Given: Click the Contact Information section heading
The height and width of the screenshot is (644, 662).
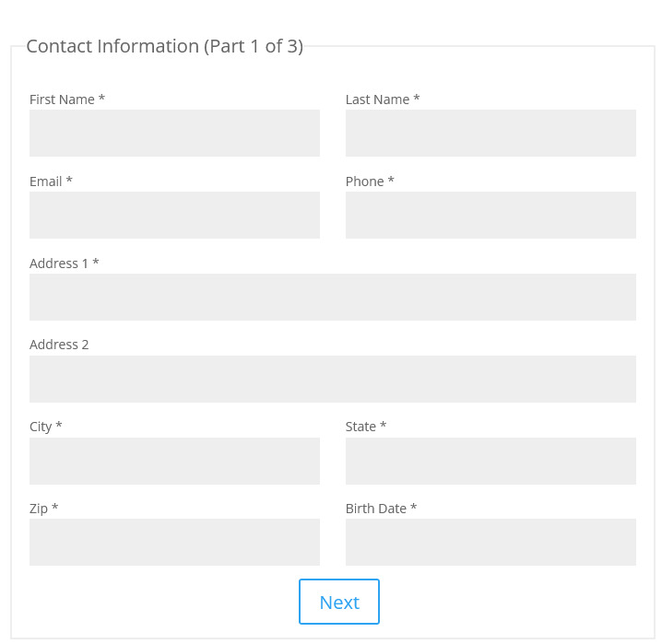Looking at the screenshot, I should 164,46.
